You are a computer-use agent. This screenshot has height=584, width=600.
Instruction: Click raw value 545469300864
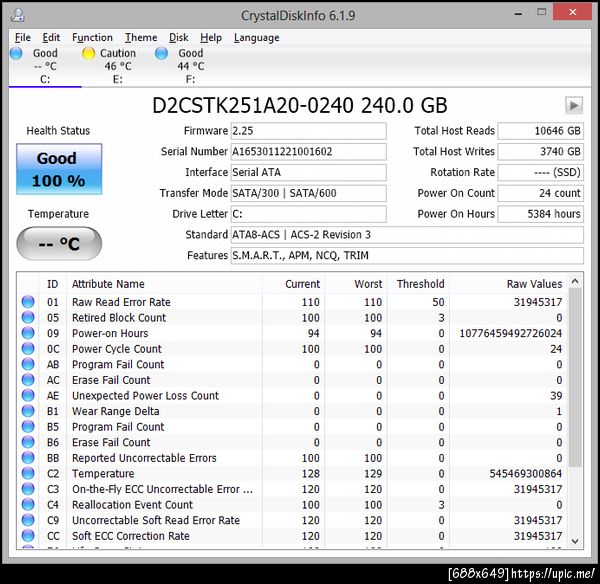pyautogui.click(x=525, y=473)
